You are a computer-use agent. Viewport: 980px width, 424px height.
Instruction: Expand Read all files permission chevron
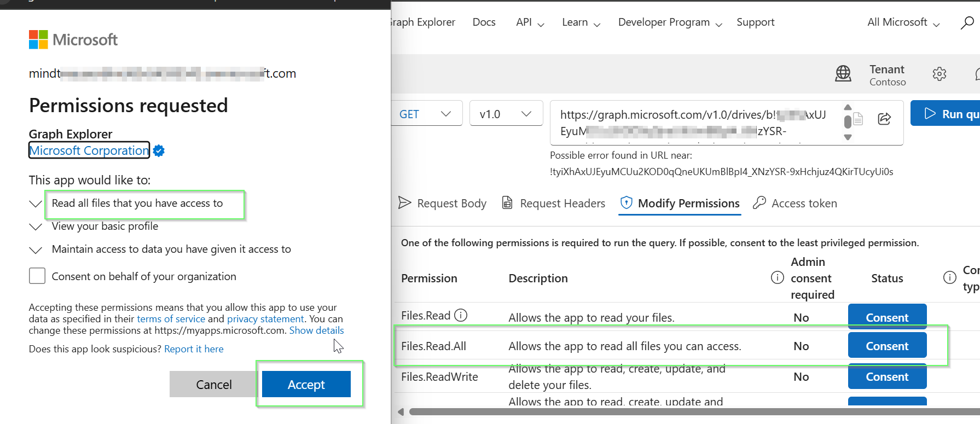pyautogui.click(x=36, y=204)
